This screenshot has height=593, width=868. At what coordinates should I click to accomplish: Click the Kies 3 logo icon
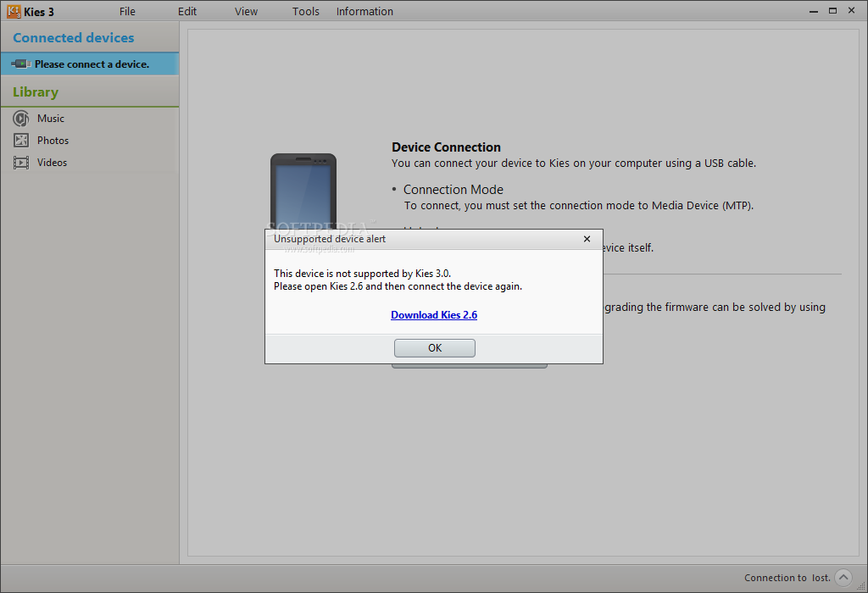(14, 11)
